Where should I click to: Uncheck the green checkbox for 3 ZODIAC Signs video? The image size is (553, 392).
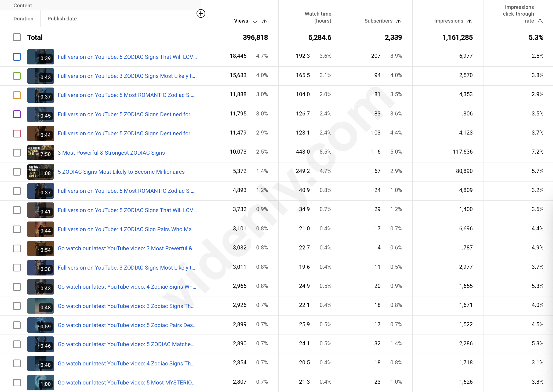coord(17,76)
